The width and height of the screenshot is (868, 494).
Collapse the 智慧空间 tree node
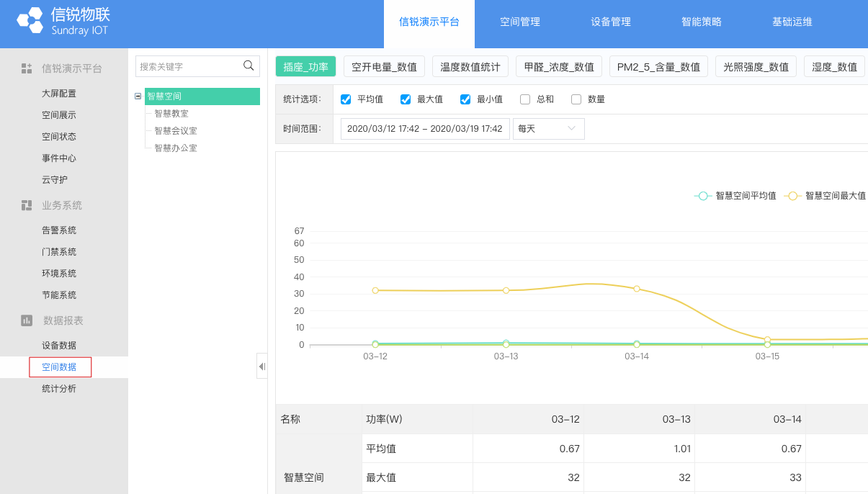[138, 96]
